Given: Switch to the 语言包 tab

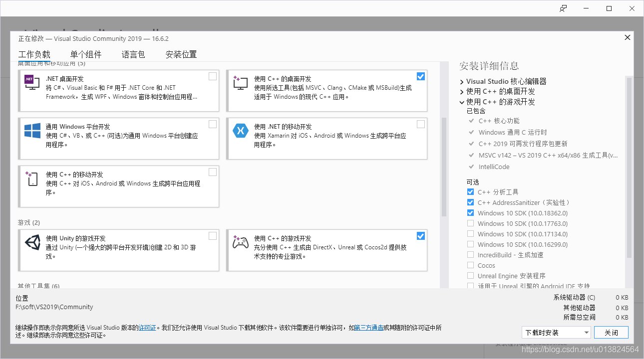Looking at the screenshot, I should point(133,54).
